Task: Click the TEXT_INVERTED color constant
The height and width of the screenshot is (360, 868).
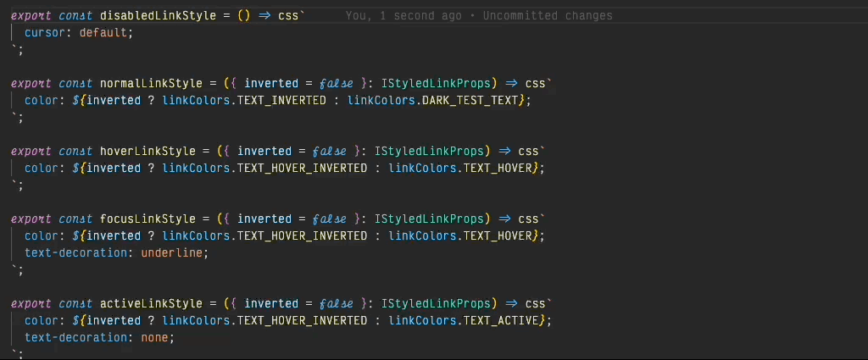Action: click(281, 101)
